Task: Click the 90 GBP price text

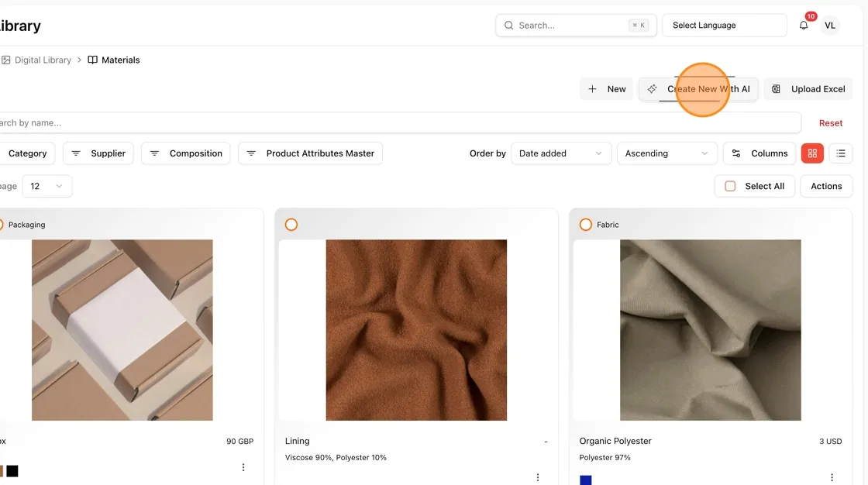Action: tap(239, 442)
